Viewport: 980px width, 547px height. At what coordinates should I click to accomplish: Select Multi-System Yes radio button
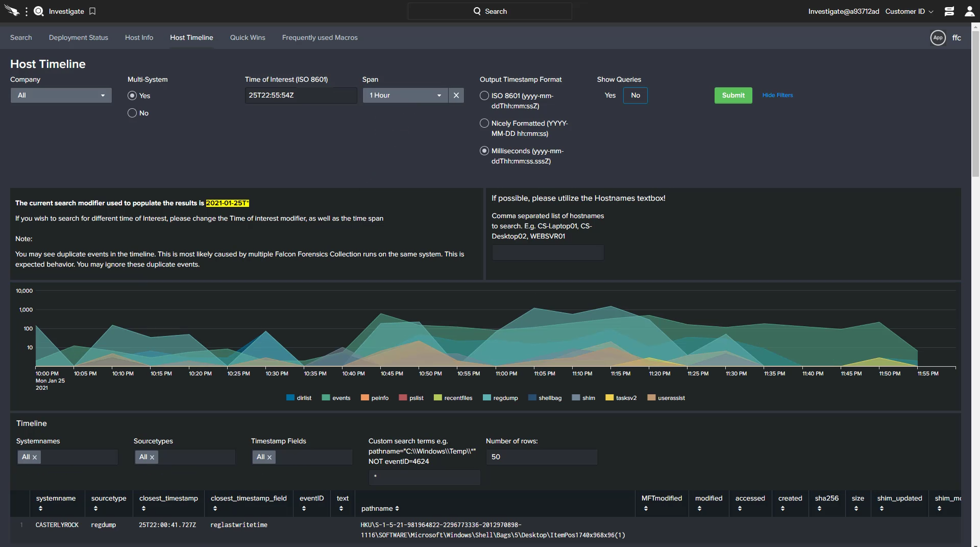coord(132,96)
